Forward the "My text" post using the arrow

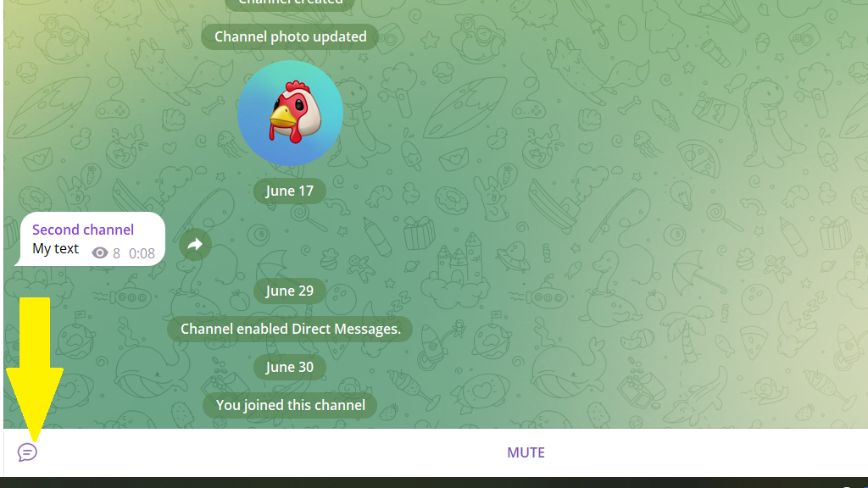pos(195,245)
